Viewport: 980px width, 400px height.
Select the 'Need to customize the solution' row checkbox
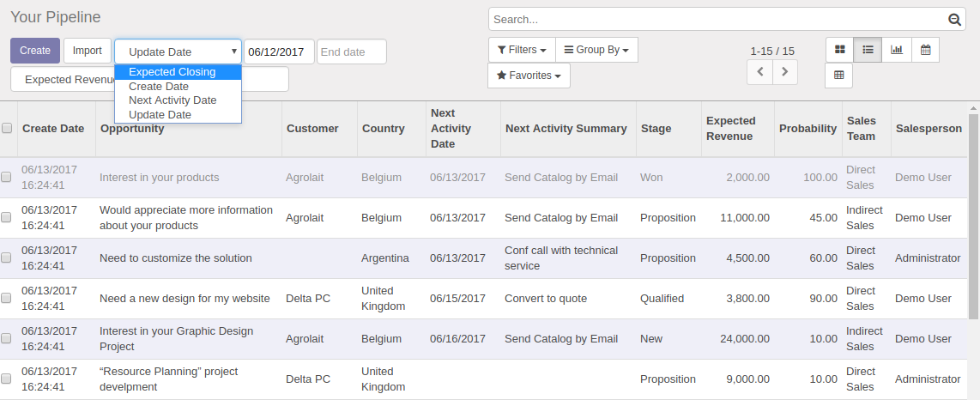7,258
